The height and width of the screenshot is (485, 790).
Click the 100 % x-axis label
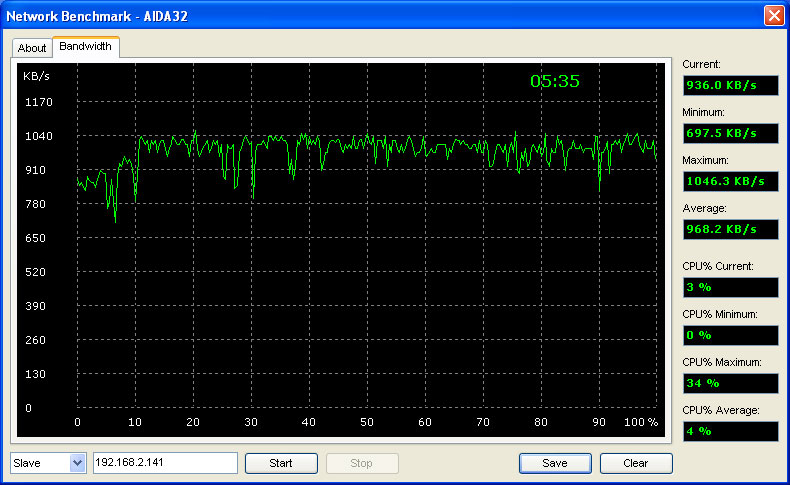pos(641,422)
